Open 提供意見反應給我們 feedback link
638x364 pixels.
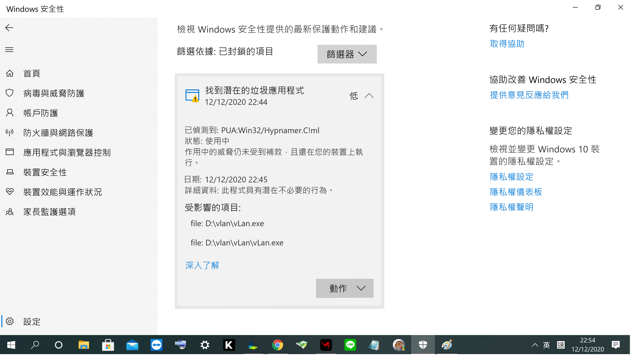pos(529,95)
